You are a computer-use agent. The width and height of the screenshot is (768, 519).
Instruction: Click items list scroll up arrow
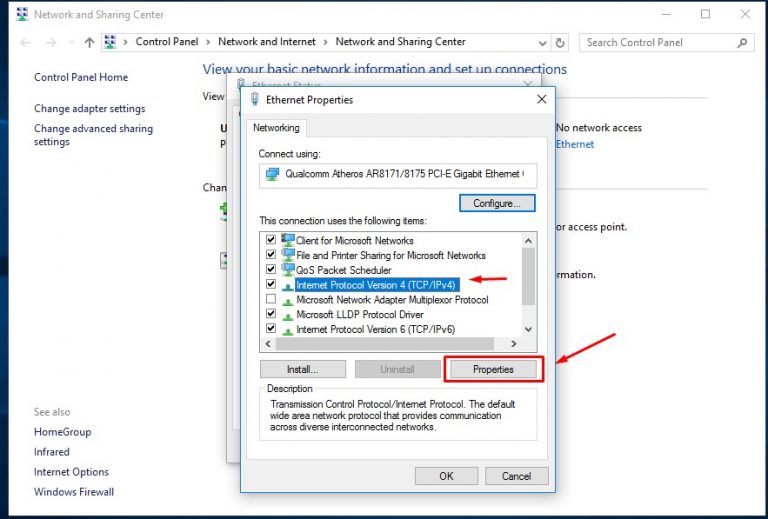point(528,240)
